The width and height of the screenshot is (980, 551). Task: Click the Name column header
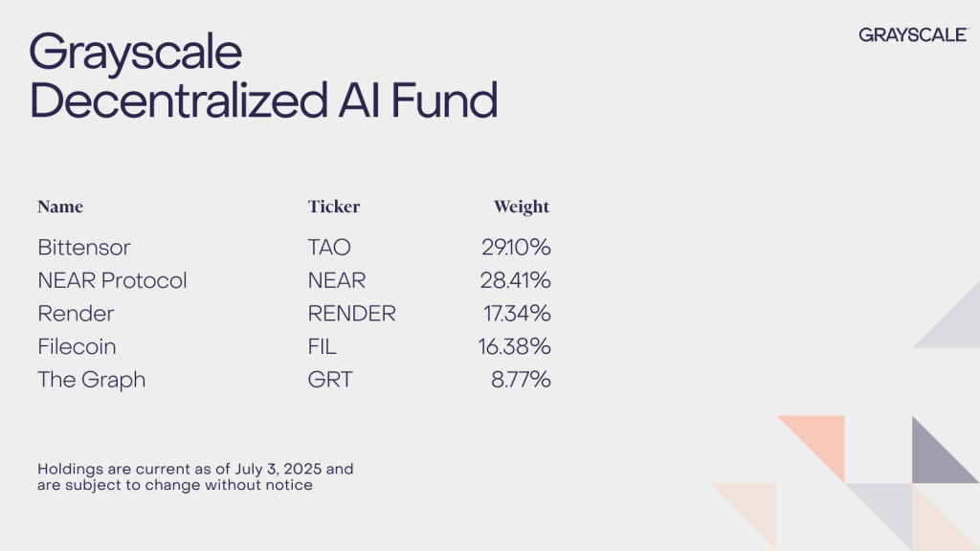(x=60, y=207)
